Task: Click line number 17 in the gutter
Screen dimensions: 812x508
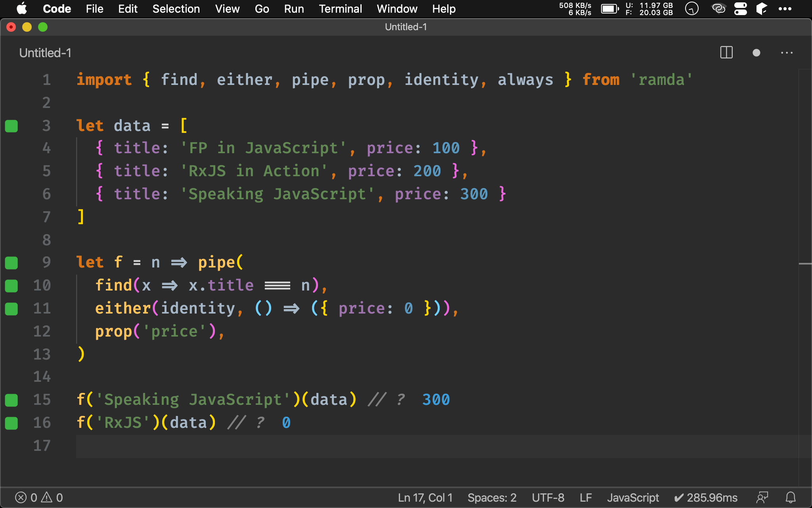Action: point(42,446)
